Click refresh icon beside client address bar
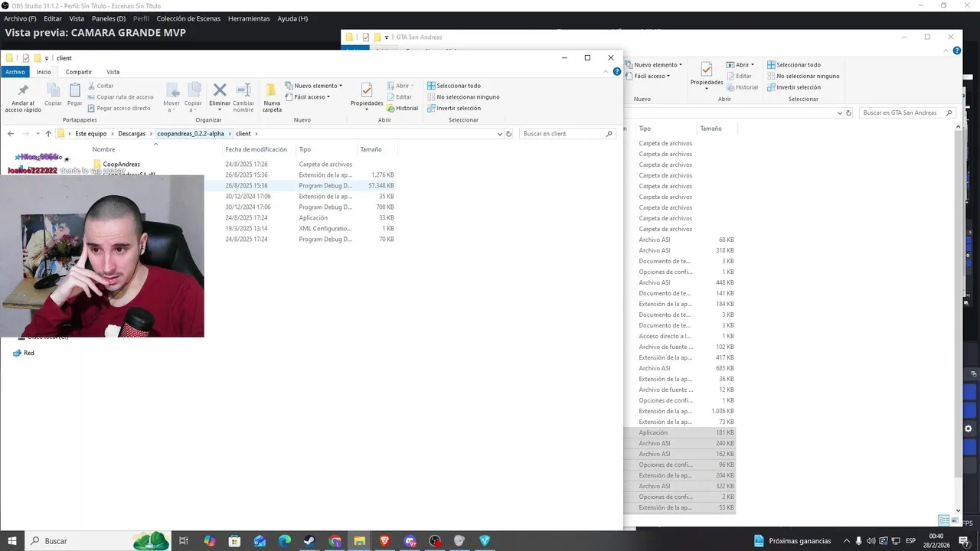The image size is (980, 551). pos(509,134)
